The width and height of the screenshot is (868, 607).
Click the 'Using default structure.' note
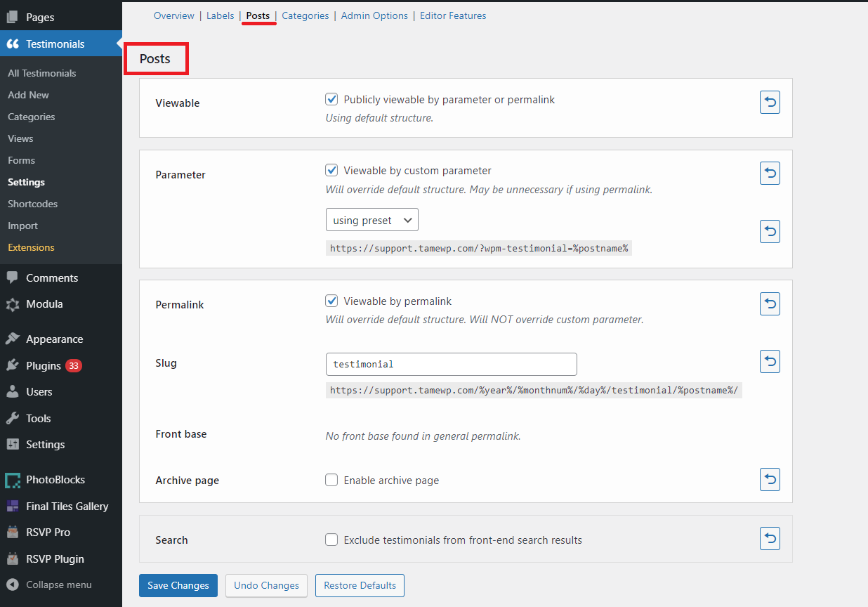click(x=379, y=118)
